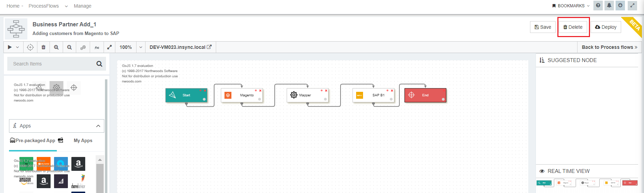Click the expand arrows icon in toolbar
644x193 pixels.
click(x=109, y=47)
